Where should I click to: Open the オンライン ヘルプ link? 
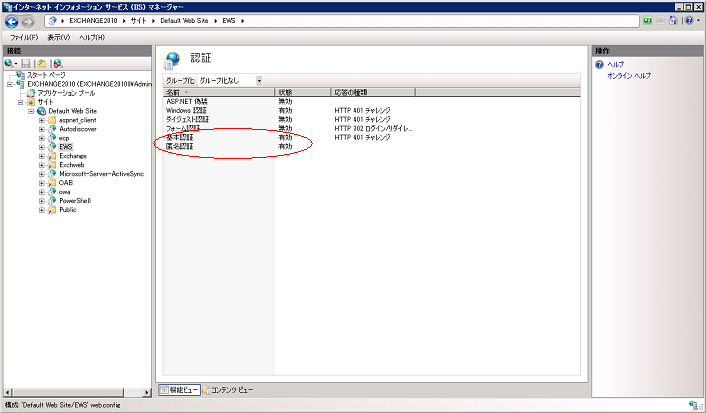point(629,76)
